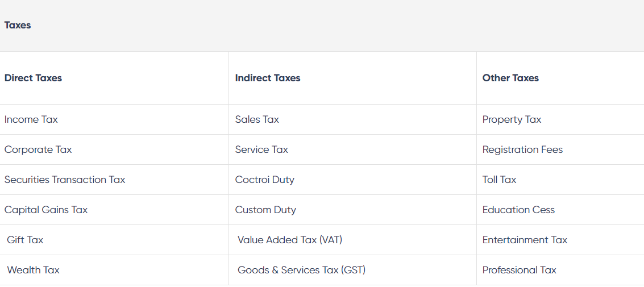
Task: Select the Direct Taxes column heading
Action: 33,78
